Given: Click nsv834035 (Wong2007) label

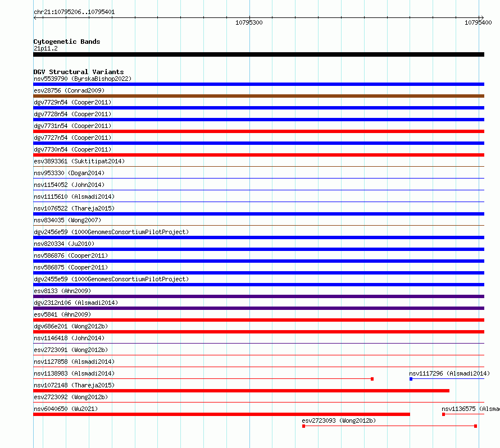Looking at the screenshot, I should pyautogui.click(x=67, y=220).
